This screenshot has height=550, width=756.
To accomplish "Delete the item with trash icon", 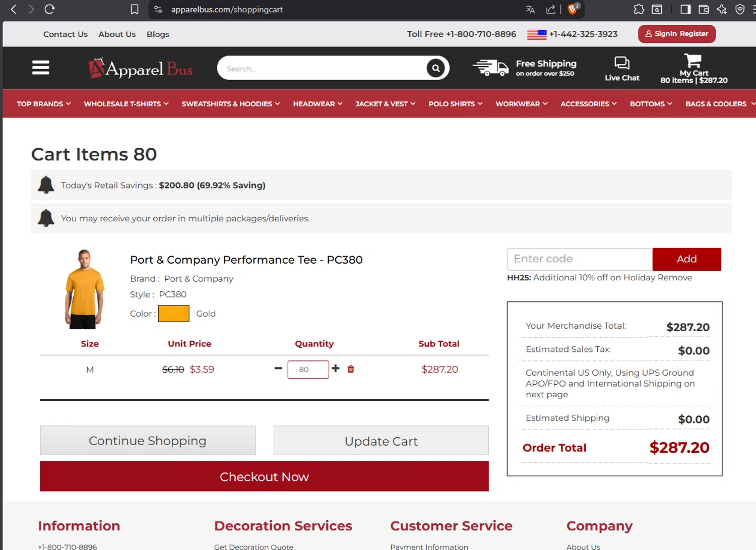I will [351, 369].
